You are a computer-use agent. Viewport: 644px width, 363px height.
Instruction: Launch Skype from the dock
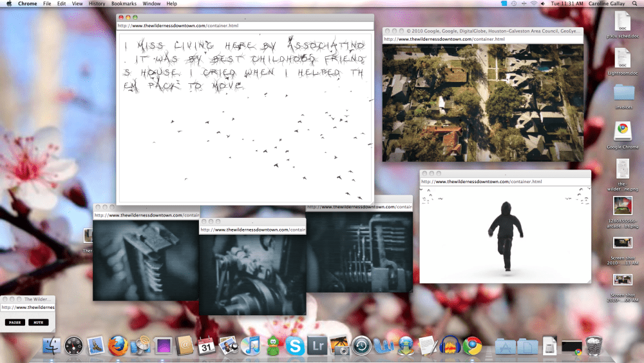tap(295, 346)
